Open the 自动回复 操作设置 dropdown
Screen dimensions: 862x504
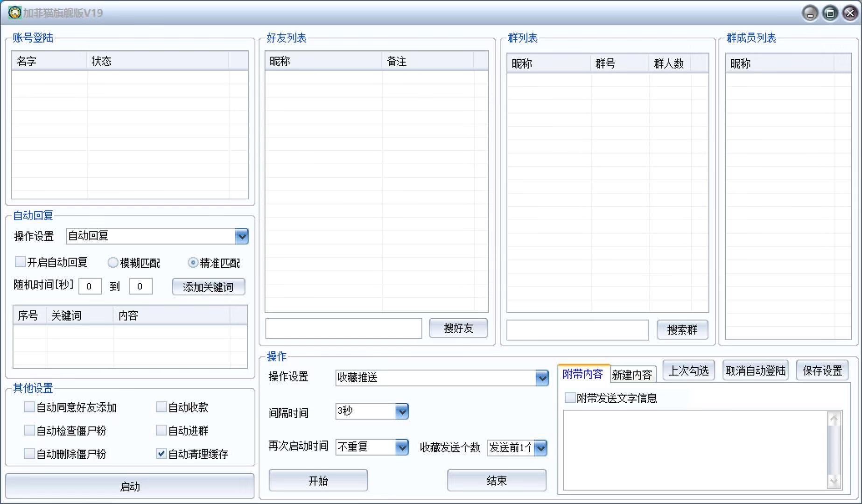click(241, 236)
